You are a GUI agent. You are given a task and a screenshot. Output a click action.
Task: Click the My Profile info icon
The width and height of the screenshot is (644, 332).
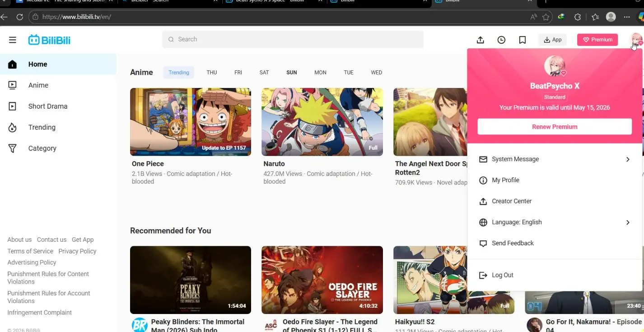tap(483, 180)
